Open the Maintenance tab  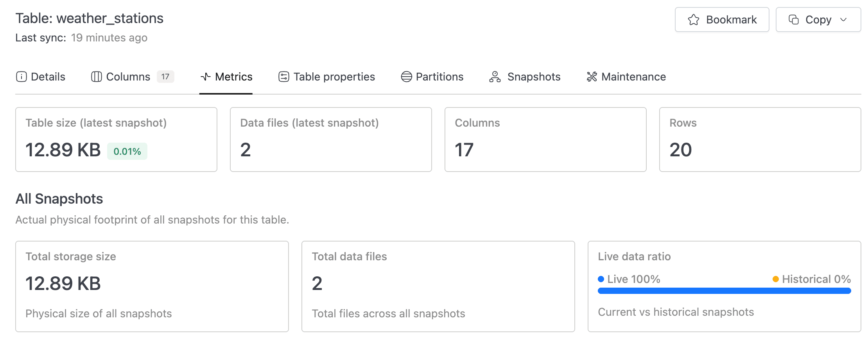[633, 77]
